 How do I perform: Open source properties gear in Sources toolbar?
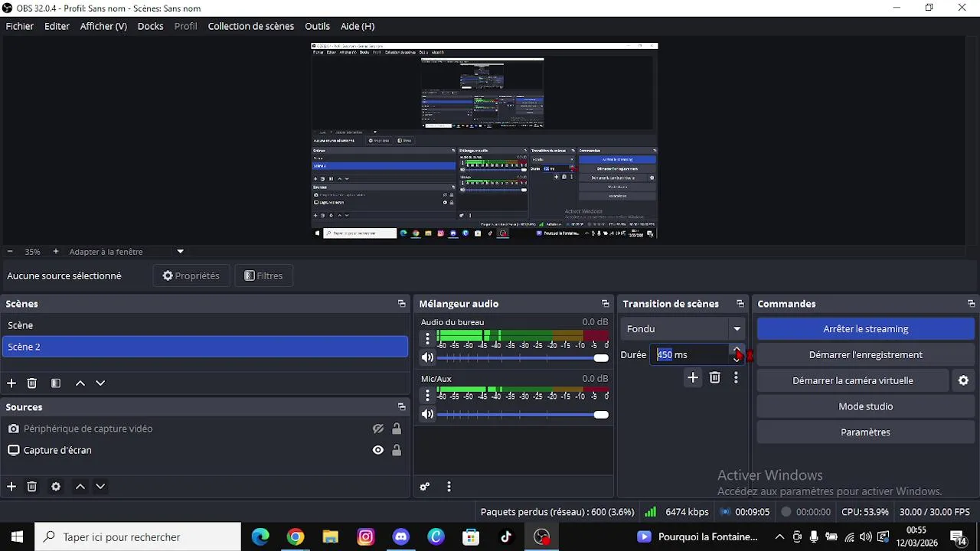56,487
